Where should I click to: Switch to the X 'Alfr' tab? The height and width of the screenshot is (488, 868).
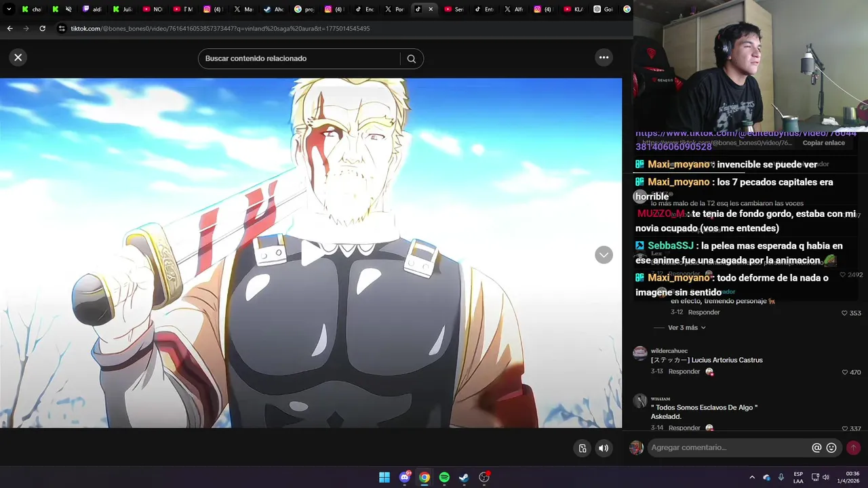point(514,9)
